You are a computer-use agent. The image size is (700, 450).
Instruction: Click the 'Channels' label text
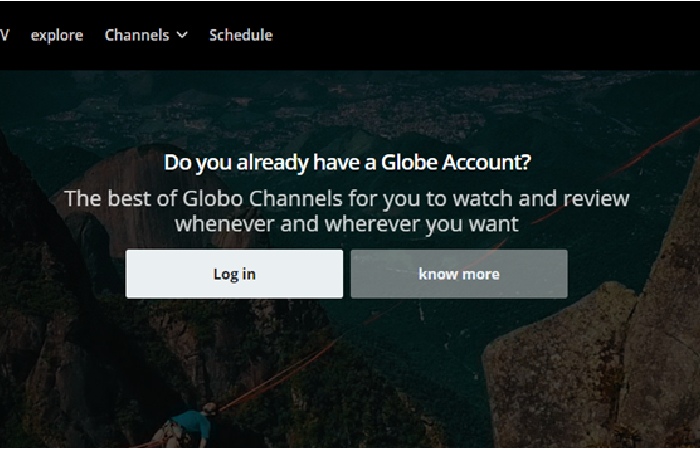(137, 35)
